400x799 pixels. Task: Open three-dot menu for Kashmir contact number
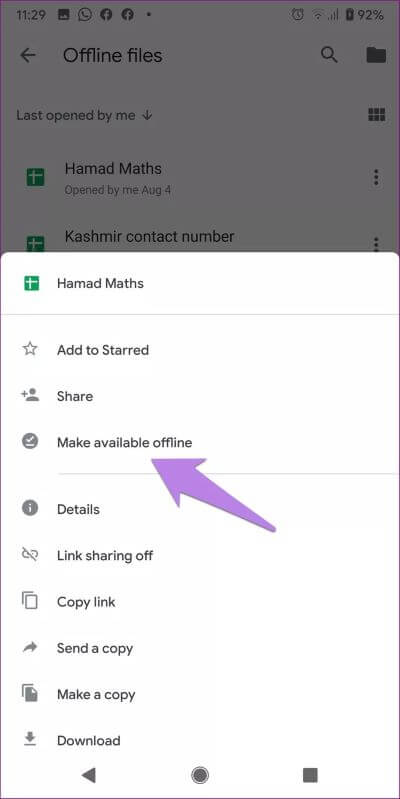[x=376, y=244]
